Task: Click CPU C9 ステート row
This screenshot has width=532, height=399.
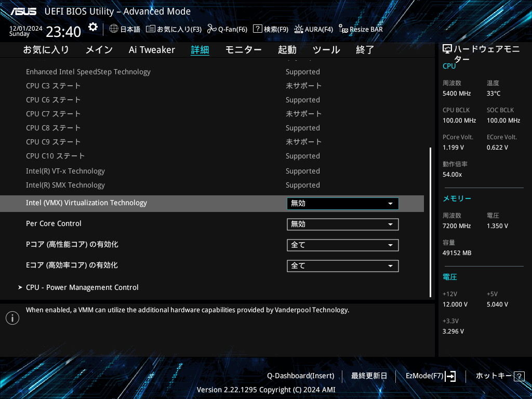Action: (212, 142)
